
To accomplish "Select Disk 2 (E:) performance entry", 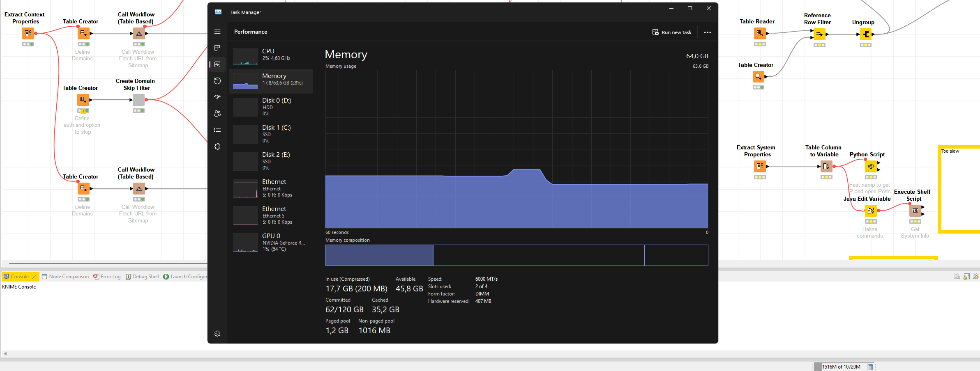I will [271, 161].
